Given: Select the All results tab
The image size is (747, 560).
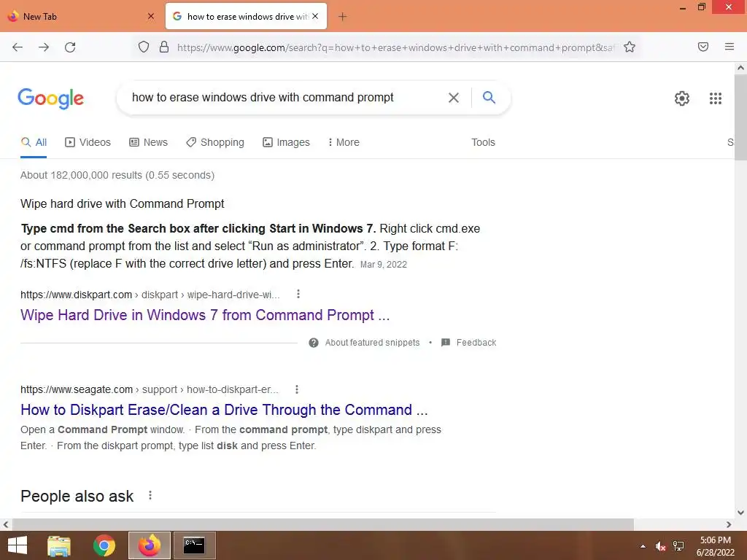Looking at the screenshot, I should point(34,142).
